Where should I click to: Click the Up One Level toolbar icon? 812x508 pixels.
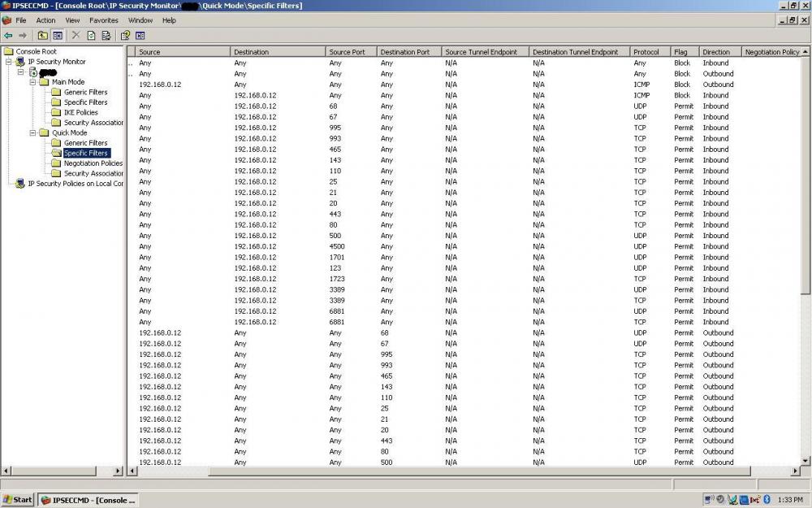coord(42,36)
